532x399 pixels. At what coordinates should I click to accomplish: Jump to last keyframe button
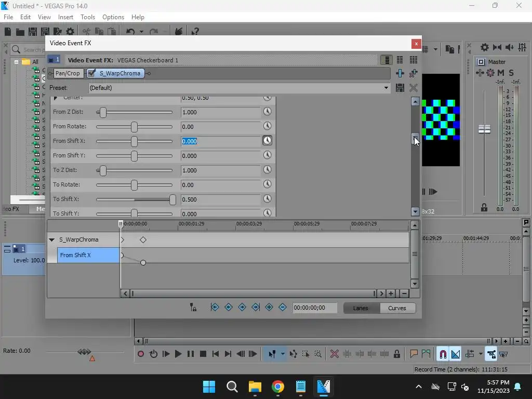(x=256, y=308)
